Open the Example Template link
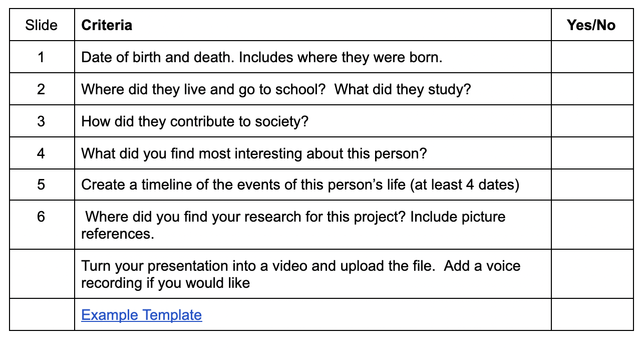This screenshot has height=348, width=644. pyautogui.click(x=141, y=315)
